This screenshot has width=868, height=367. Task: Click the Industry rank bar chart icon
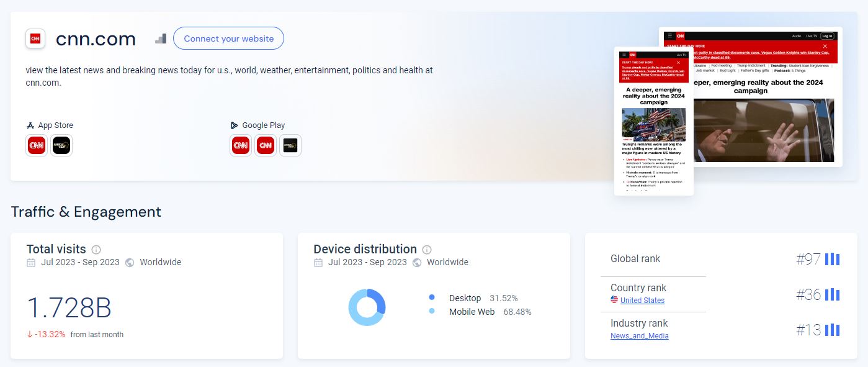coord(832,330)
